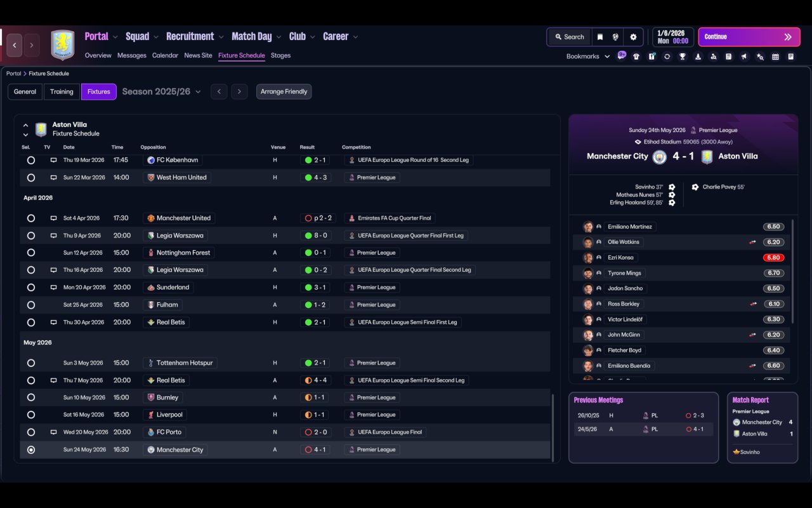Select the Manchester United fixture radio button

click(31, 218)
